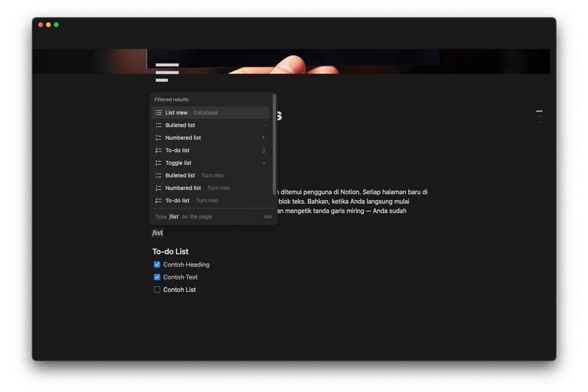
Task: Uncheck the Contoh Heading checkbox
Action: [157, 265]
